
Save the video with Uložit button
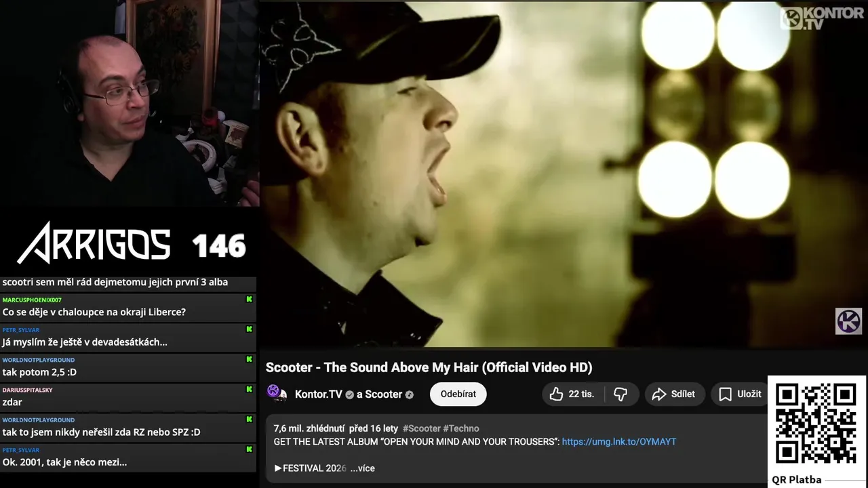pyautogui.click(x=741, y=394)
